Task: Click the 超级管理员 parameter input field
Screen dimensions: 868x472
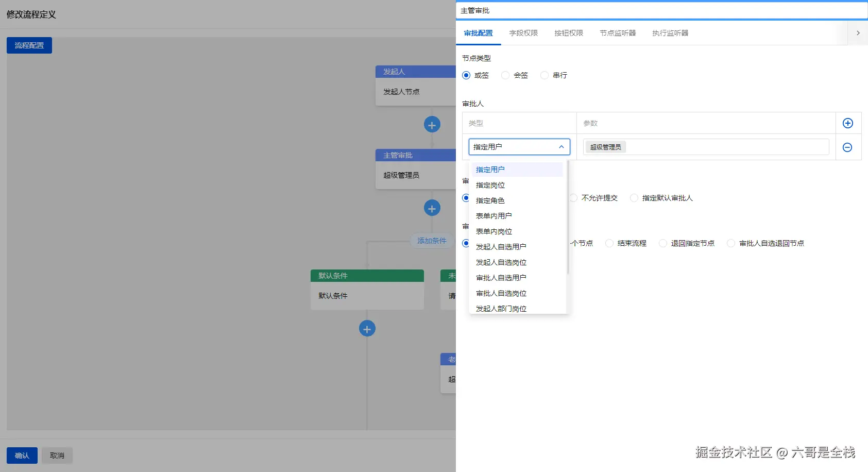Action: coord(705,146)
